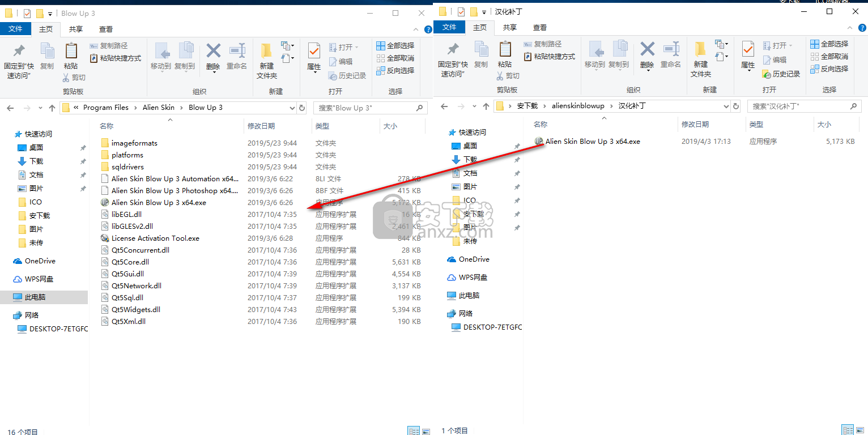Image resolution: width=868 pixels, height=435 pixels.
Task: Click Rename (重命名) in Blow Up 3 window
Action: point(237,57)
